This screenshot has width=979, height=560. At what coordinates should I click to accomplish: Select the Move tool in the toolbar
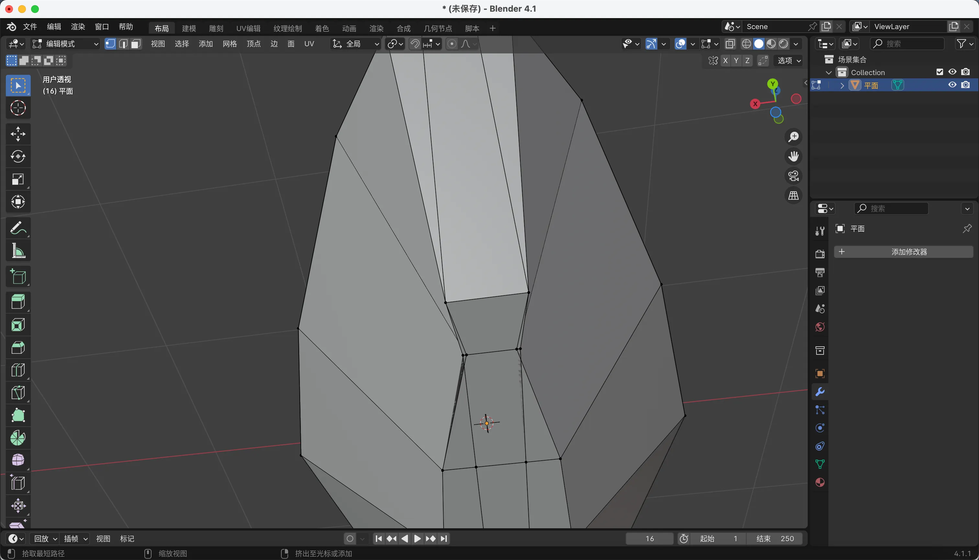pos(18,134)
